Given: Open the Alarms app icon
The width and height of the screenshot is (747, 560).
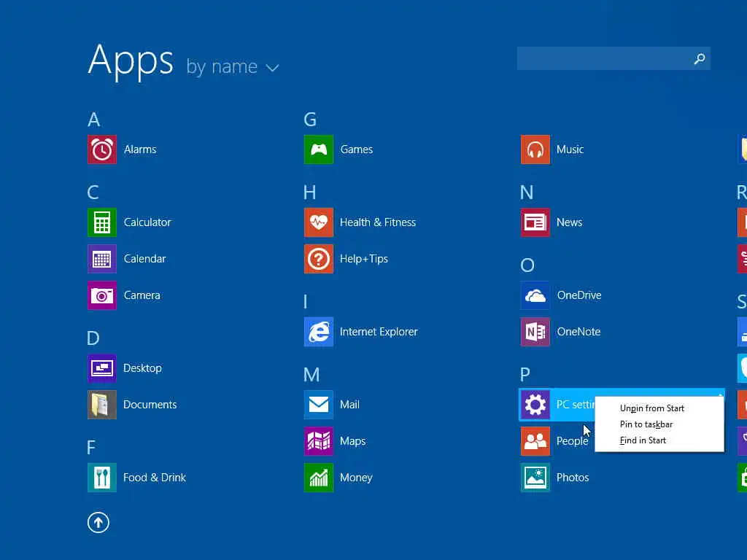Looking at the screenshot, I should click(x=102, y=149).
